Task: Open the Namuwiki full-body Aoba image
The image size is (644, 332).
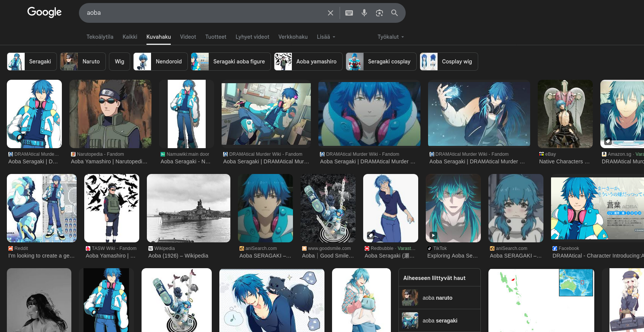Action: (x=186, y=114)
